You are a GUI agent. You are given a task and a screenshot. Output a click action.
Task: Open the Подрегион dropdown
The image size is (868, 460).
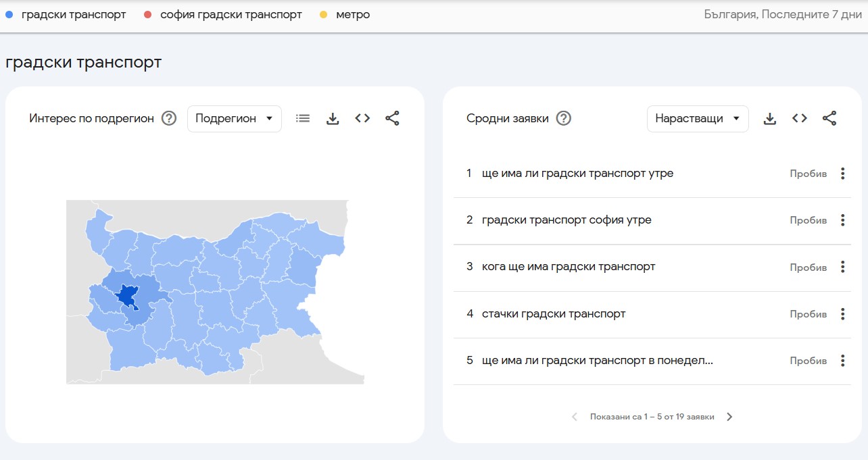point(234,118)
